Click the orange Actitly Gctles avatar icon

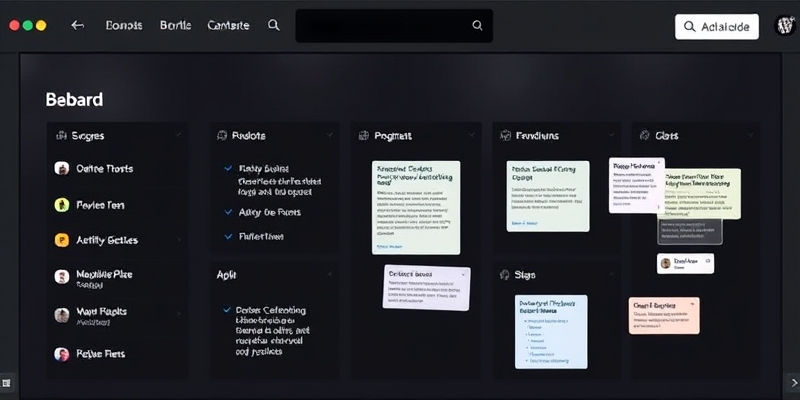(x=62, y=240)
